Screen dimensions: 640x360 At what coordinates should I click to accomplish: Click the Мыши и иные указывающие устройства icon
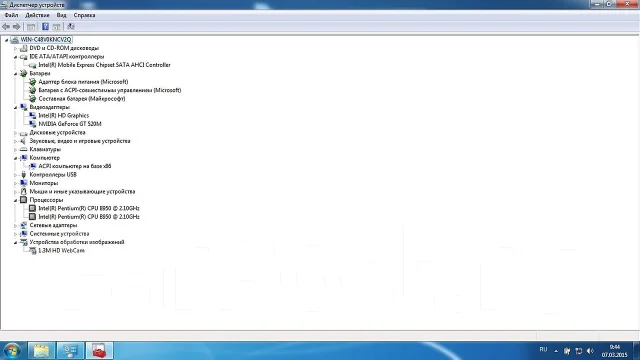click(24, 192)
